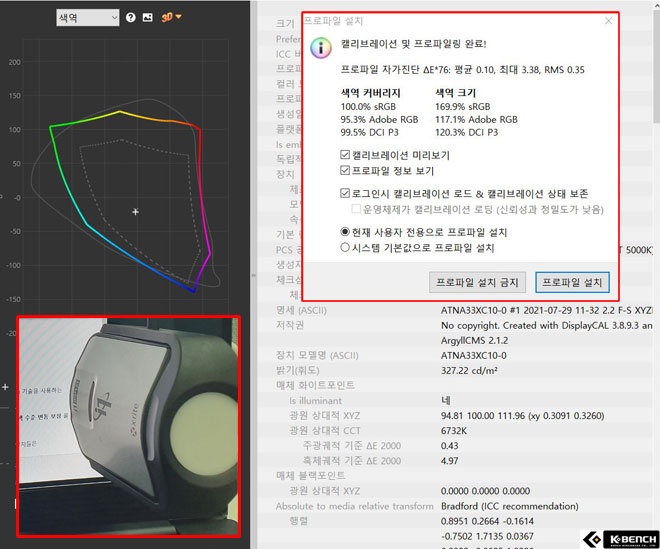Click the i1 colorimeter photo thumbnail

tap(128, 426)
